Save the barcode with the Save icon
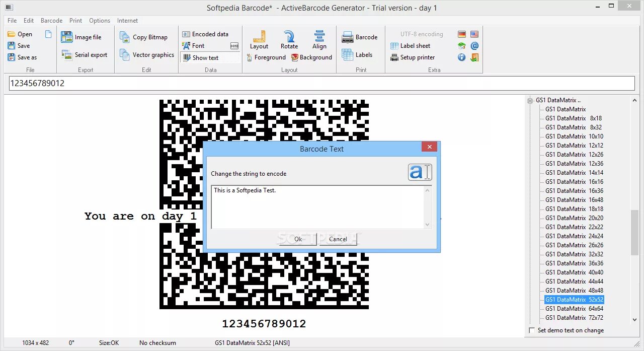The image size is (644, 351). point(11,46)
